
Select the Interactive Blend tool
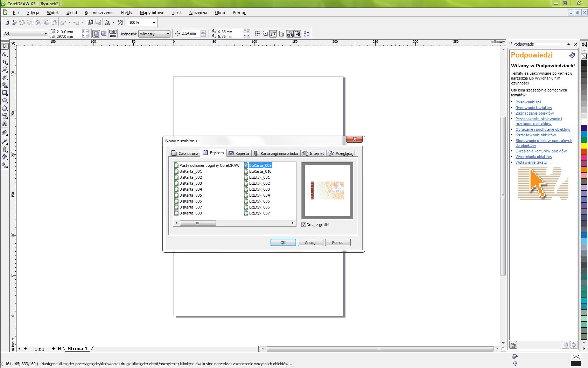(x=5, y=133)
